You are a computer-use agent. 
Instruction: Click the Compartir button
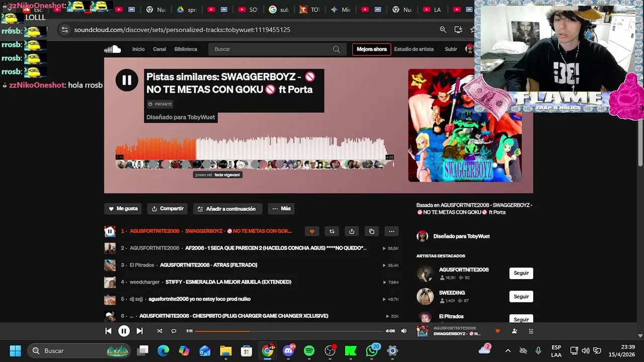coord(168,209)
